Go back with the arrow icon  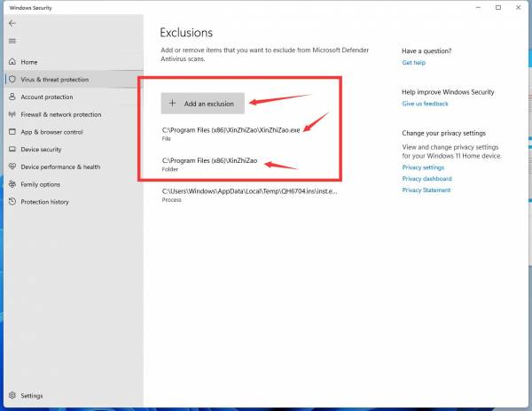[x=12, y=23]
